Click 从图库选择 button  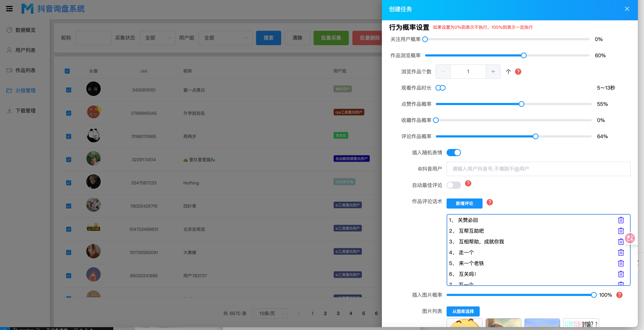point(463,311)
